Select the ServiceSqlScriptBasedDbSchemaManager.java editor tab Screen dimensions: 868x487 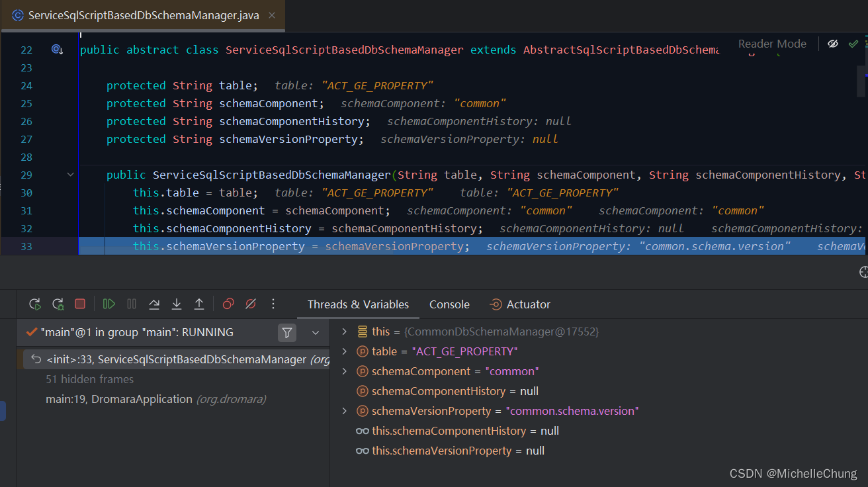tap(143, 15)
